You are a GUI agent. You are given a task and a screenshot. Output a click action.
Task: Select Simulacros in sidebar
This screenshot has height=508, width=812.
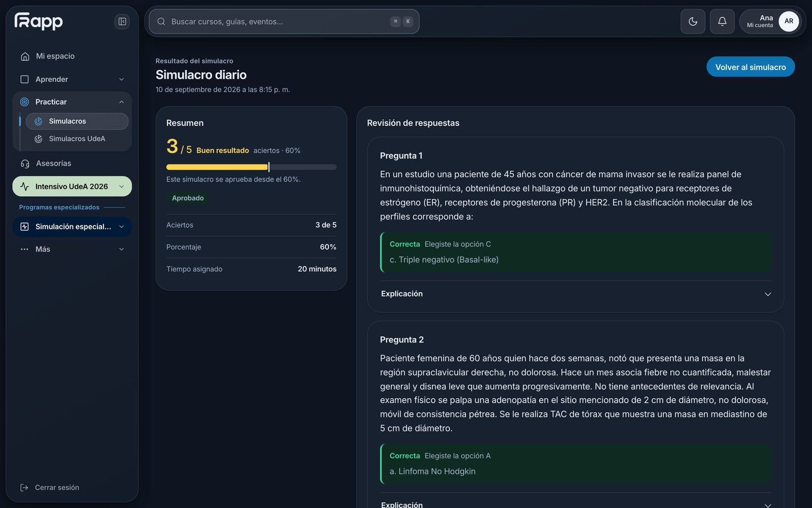[x=77, y=121]
